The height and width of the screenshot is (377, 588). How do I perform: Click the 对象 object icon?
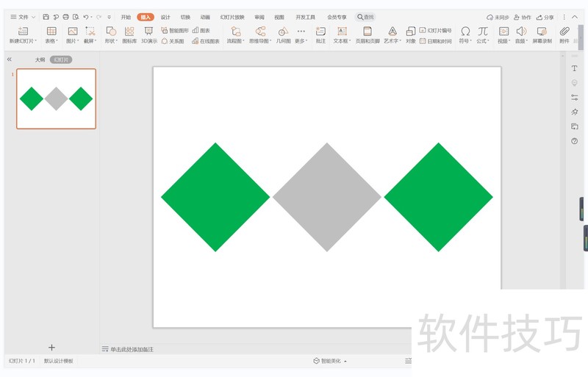410,34
